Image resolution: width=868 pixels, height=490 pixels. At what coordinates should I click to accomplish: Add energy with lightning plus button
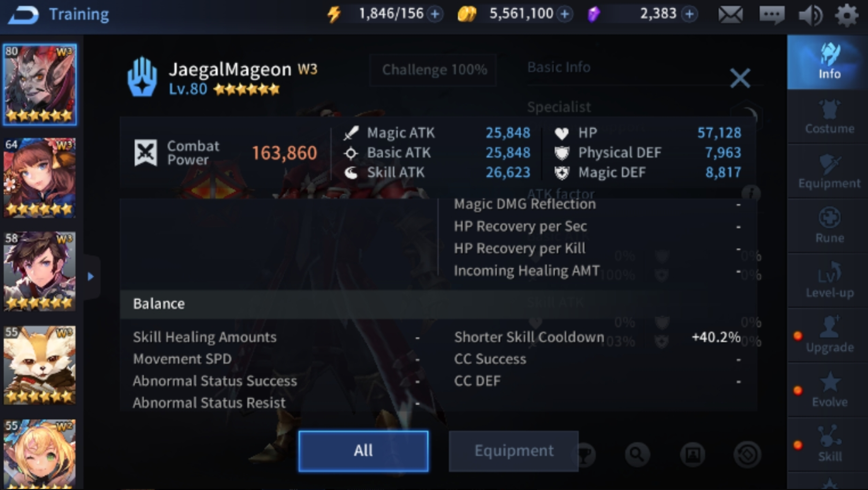click(435, 14)
